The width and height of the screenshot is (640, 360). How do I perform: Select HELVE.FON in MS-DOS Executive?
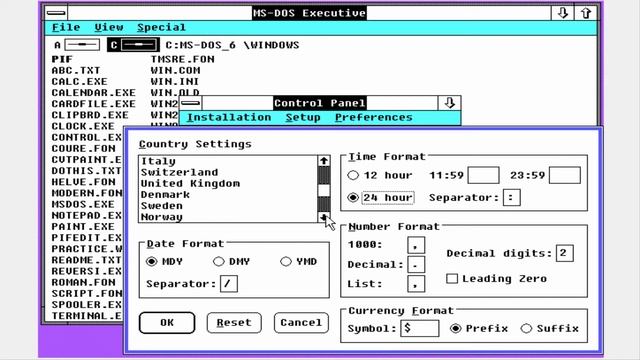tap(83, 182)
